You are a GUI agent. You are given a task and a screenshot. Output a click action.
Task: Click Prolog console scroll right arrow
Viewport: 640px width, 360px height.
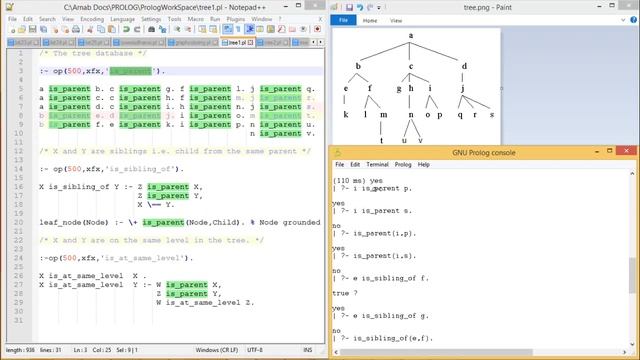(624, 352)
